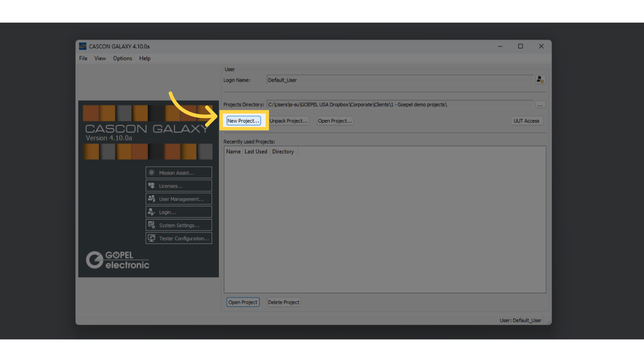
Task: Open the View menu
Action: pyautogui.click(x=100, y=58)
